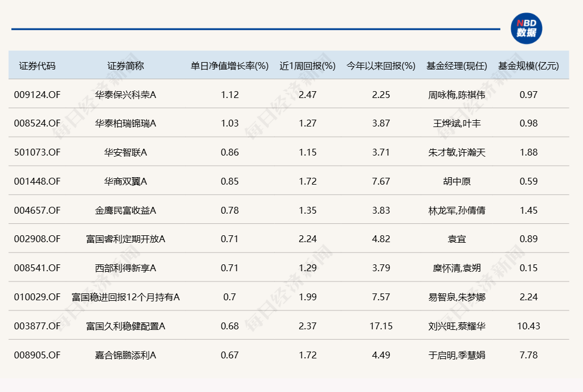583x392 pixels.
Task: Click the daily growth value 0.86
Action: [x=230, y=152]
